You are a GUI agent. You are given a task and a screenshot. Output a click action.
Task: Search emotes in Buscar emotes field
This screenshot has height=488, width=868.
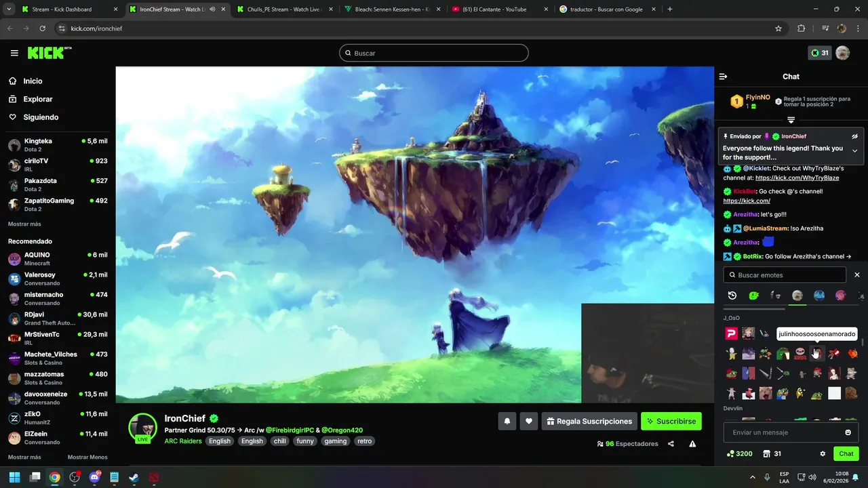pyautogui.click(x=785, y=275)
